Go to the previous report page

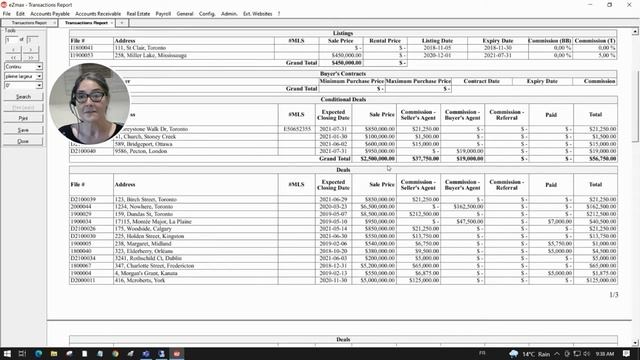(13, 50)
